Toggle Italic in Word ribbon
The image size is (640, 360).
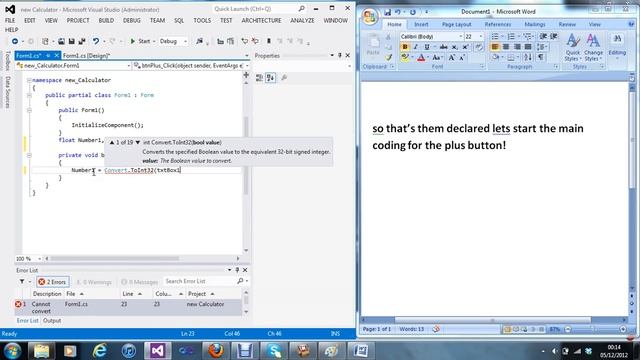[416, 47]
